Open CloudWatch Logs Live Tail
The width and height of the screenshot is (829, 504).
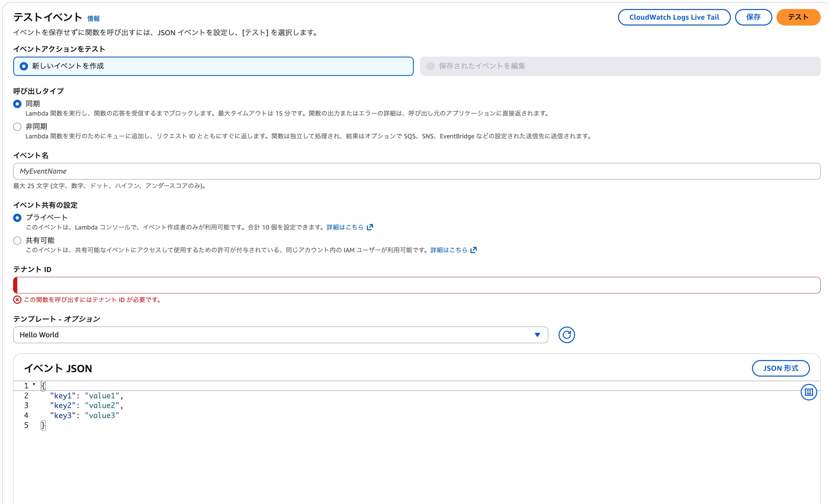click(x=674, y=17)
